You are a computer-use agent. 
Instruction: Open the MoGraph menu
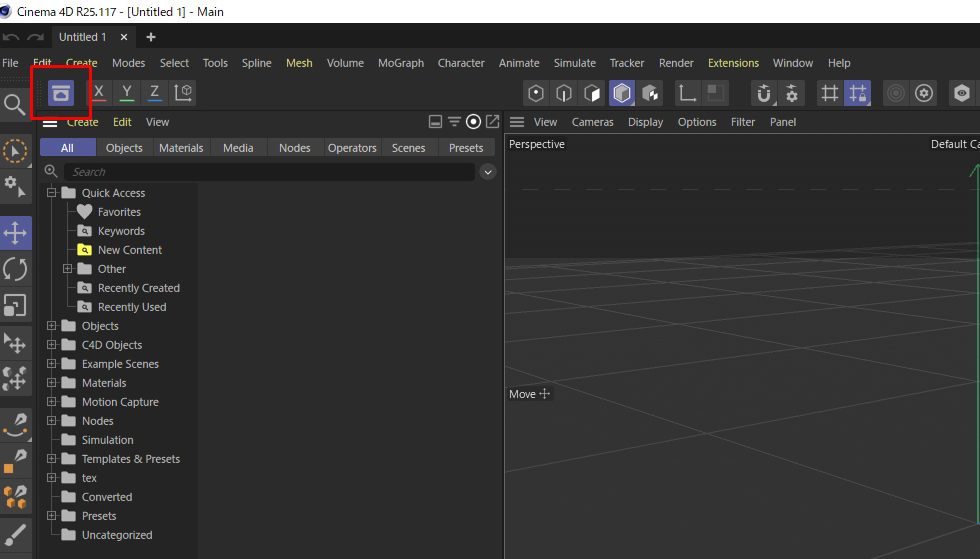click(401, 63)
